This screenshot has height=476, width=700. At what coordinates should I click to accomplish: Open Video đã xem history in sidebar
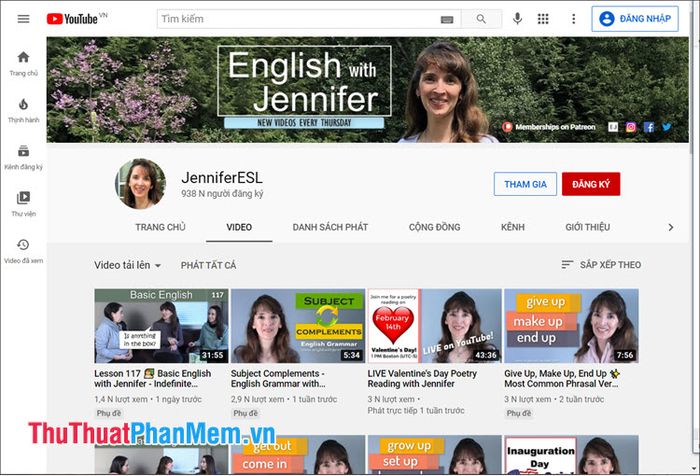coord(23,251)
